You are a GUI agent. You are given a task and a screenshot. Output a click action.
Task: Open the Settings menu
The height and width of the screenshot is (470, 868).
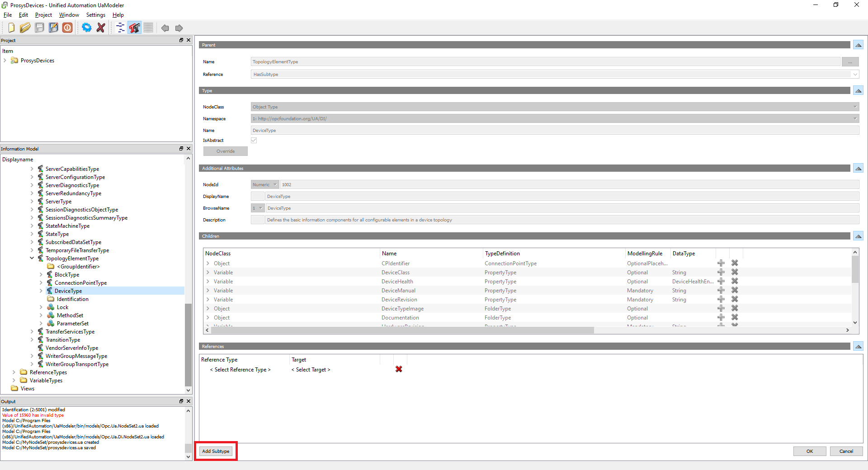point(95,15)
